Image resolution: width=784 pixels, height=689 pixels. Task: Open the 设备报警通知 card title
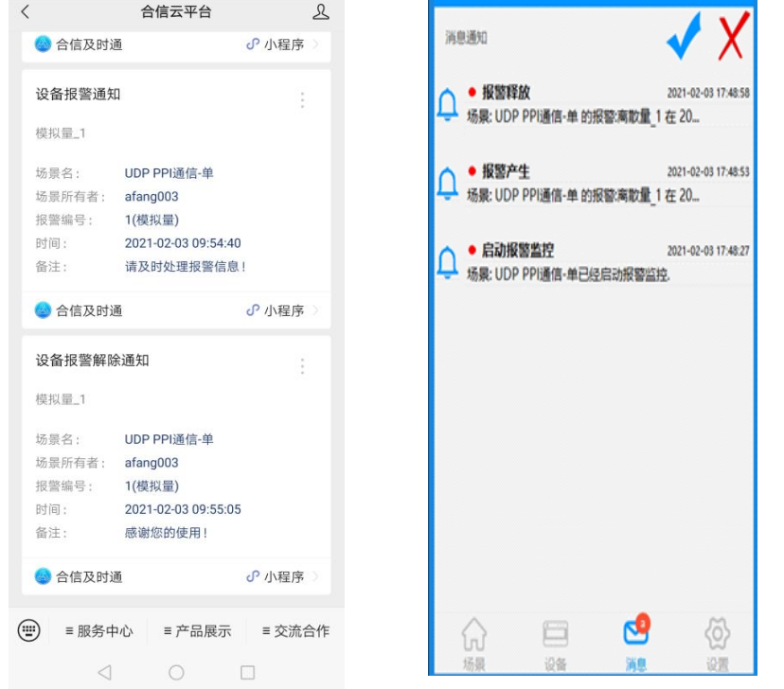pyautogui.click(x=78, y=94)
